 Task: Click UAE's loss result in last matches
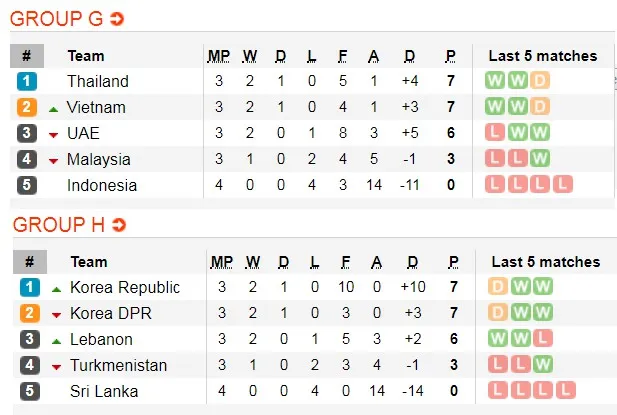(494, 133)
